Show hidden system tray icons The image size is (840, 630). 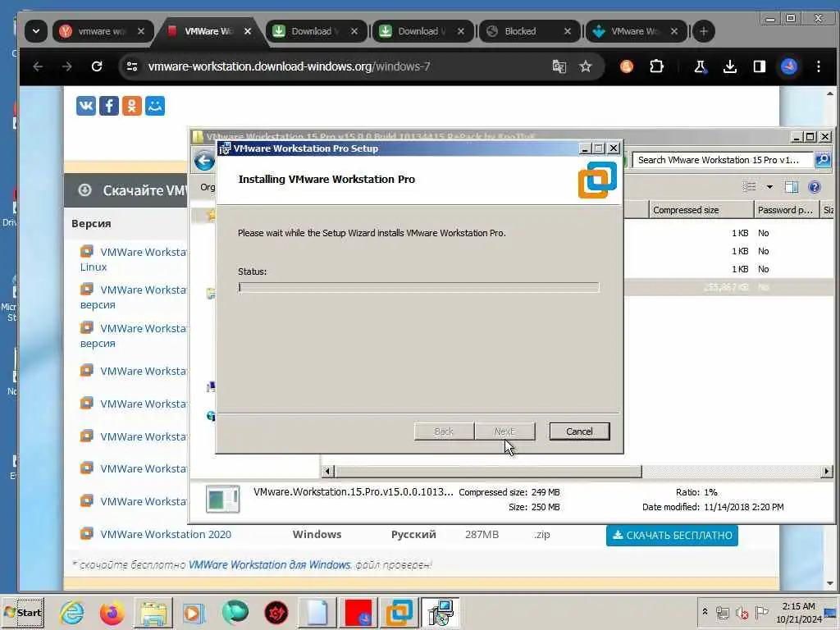tap(705, 611)
